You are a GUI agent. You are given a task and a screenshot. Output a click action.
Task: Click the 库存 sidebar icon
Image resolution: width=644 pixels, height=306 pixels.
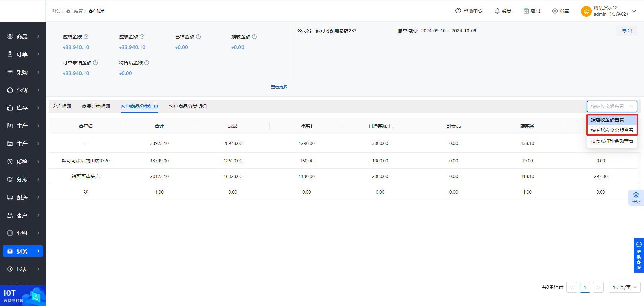[10, 108]
